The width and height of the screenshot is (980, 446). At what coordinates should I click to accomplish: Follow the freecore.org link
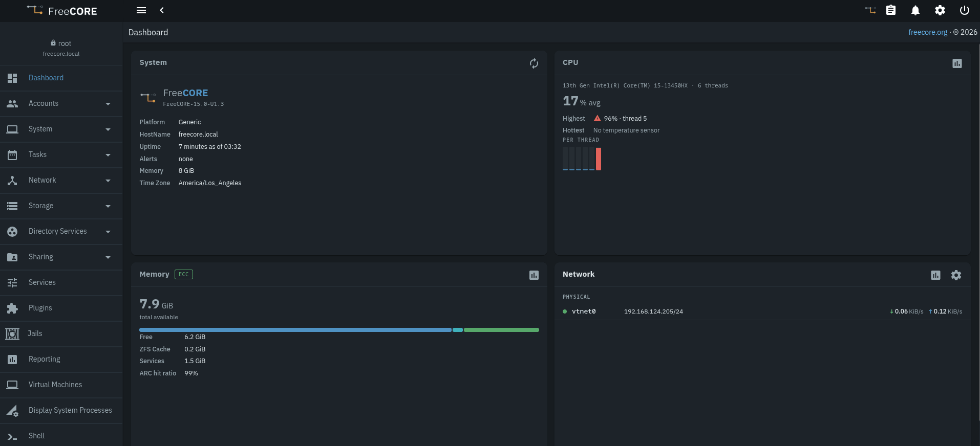(x=928, y=32)
